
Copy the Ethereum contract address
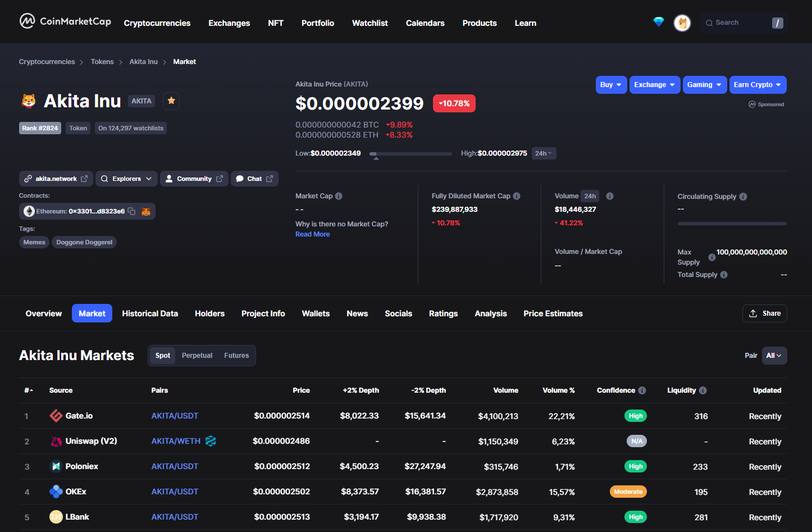click(x=131, y=211)
